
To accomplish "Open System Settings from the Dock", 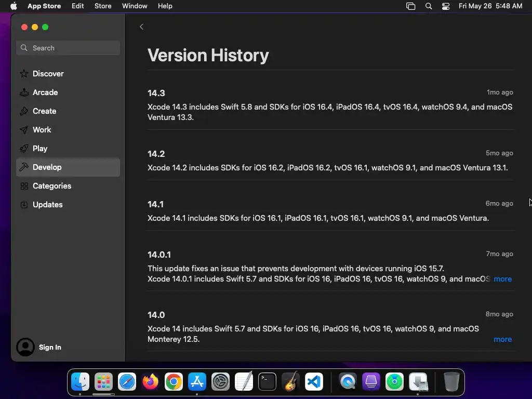I will tap(220, 382).
